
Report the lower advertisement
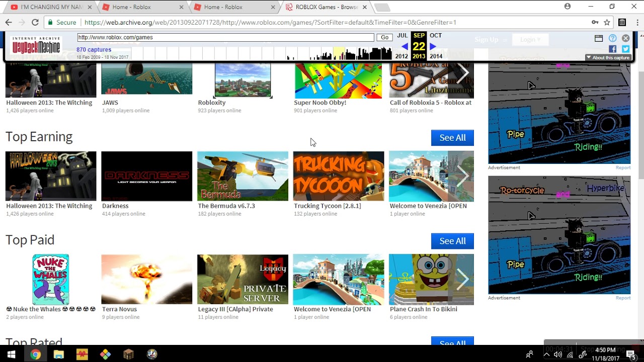tap(623, 298)
